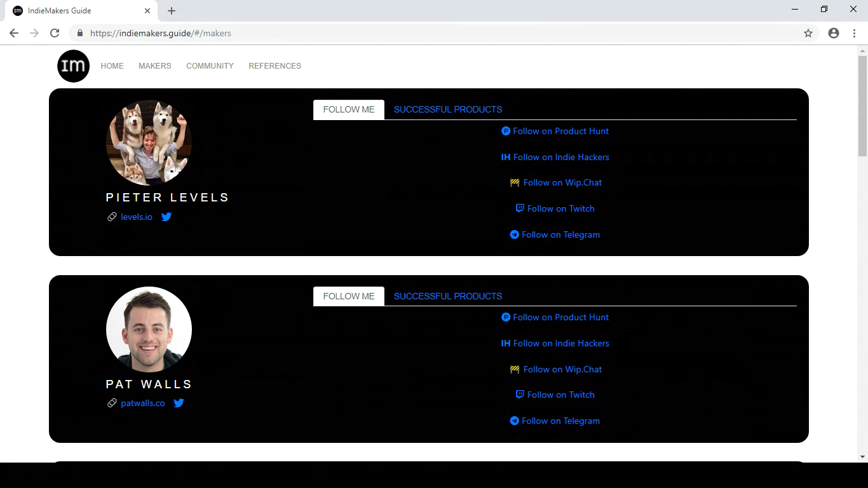Open the Chrome profile avatar icon
The width and height of the screenshot is (868, 488).
[x=833, y=32]
